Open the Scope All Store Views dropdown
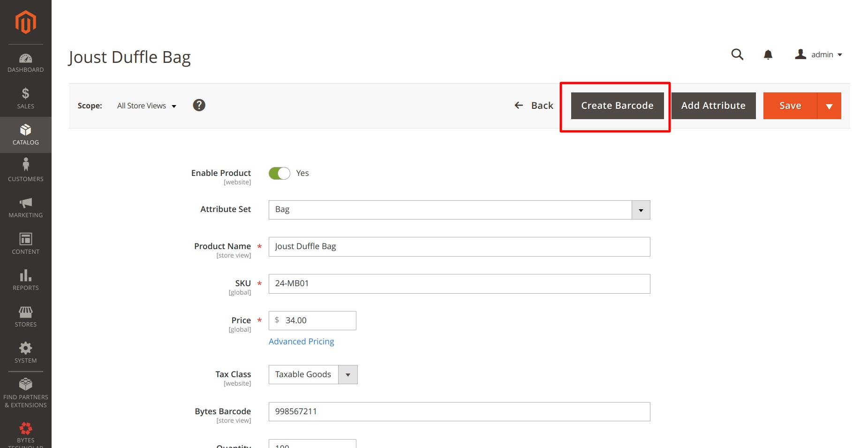This screenshot has height=448, width=868. click(x=147, y=106)
